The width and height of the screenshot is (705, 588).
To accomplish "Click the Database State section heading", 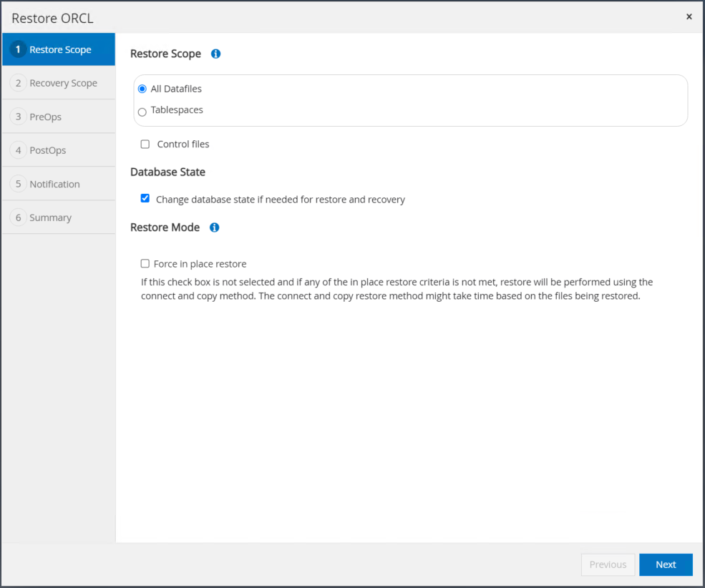I will (167, 172).
